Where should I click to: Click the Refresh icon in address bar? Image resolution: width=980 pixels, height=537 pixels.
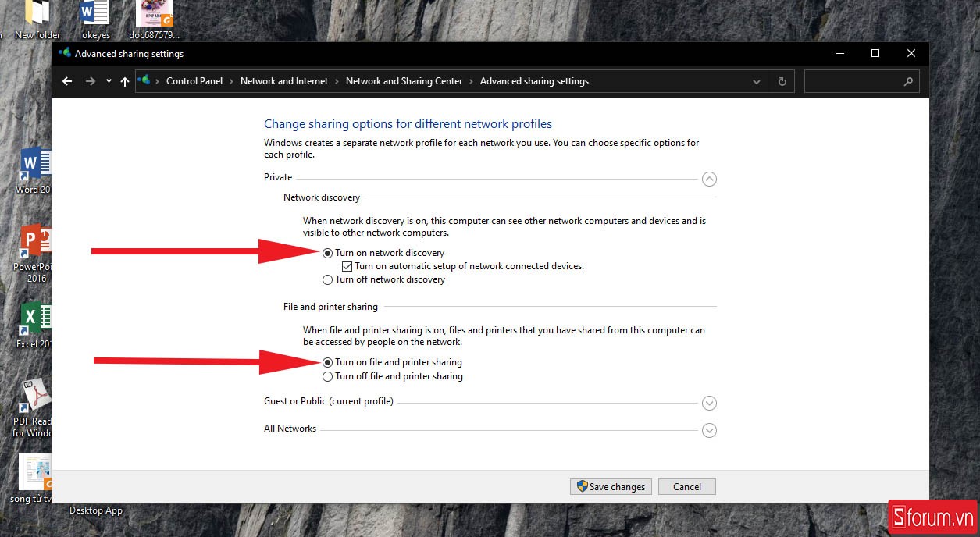782,81
